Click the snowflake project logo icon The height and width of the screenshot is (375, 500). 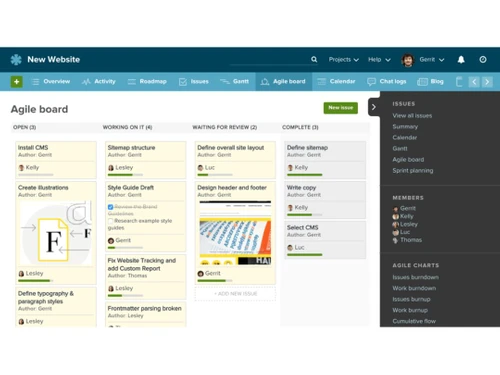pos(16,60)
